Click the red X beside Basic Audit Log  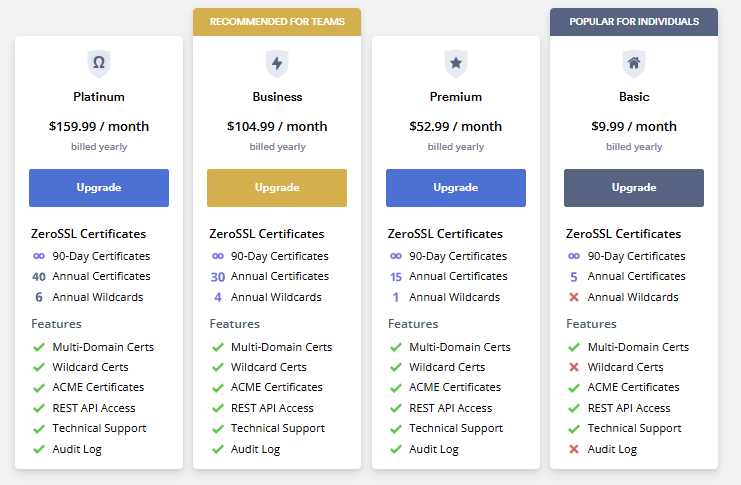click(x=574, y=449)
